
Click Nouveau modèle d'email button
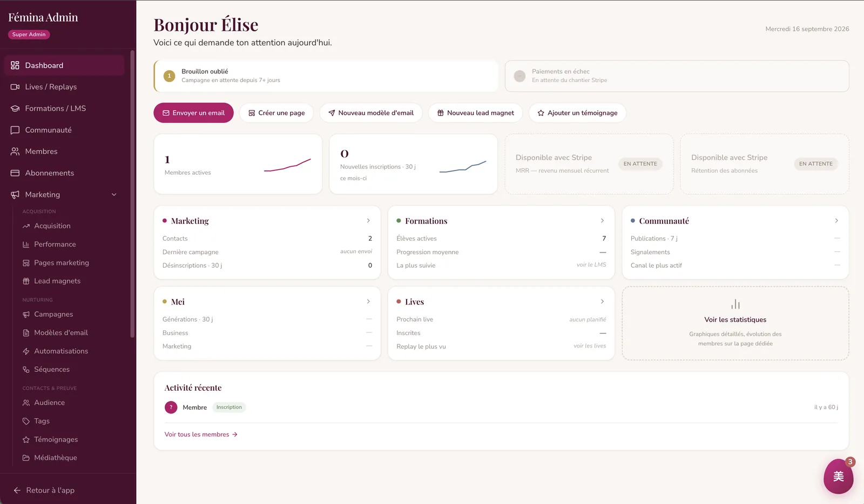point(371,113)
